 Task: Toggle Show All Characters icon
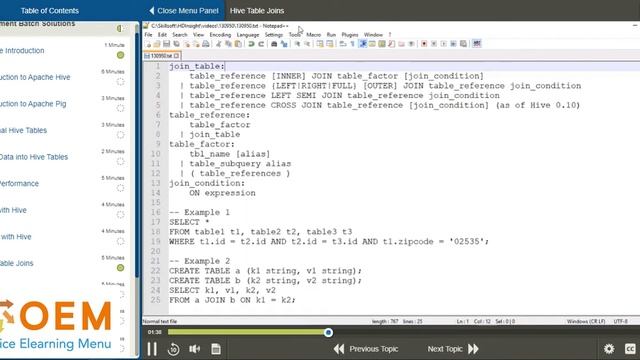(353, 44)
